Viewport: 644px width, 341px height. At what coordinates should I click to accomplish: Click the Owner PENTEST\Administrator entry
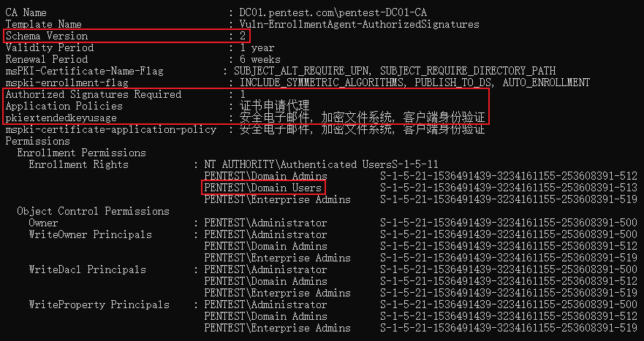point(266,223)
